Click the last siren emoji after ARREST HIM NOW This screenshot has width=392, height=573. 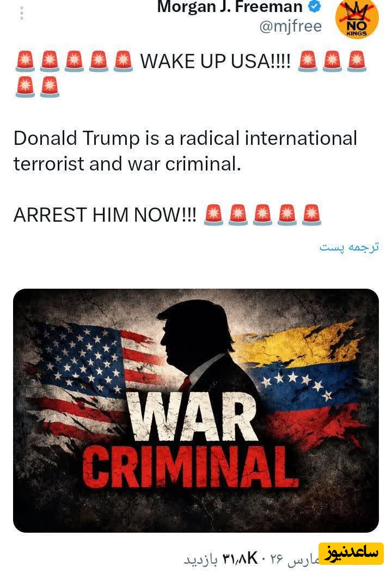click(311, 215)
